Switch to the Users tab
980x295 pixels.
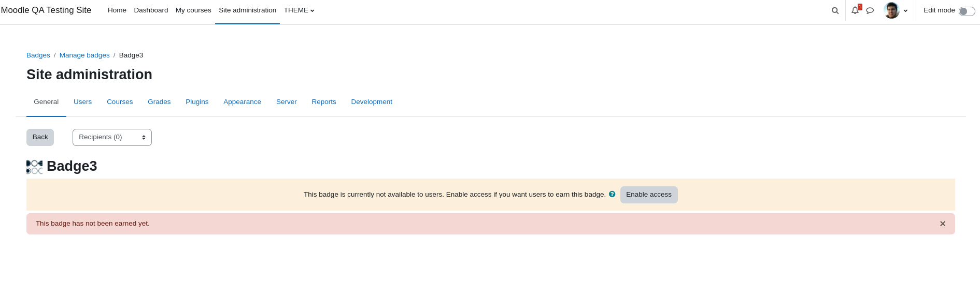point(82,102)
